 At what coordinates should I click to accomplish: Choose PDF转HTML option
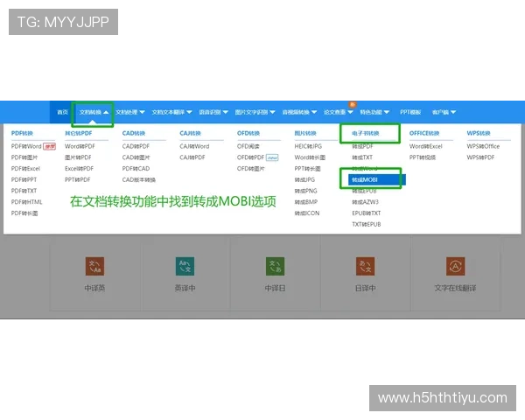point(26,202)
